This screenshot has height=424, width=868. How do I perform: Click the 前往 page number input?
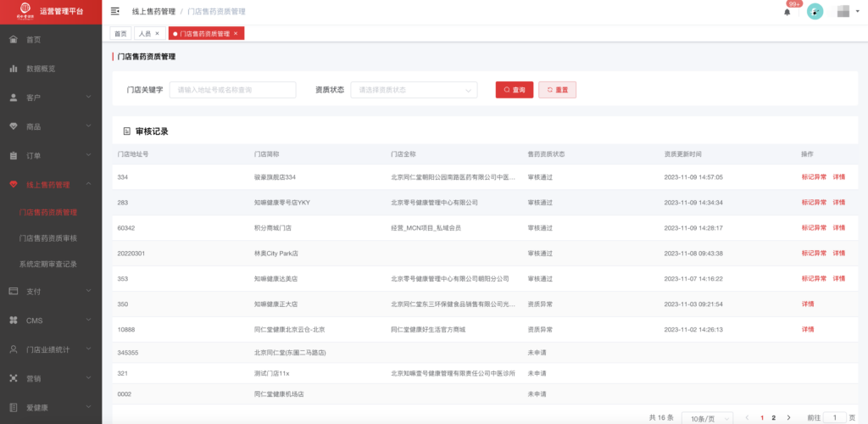pos(835,418)
